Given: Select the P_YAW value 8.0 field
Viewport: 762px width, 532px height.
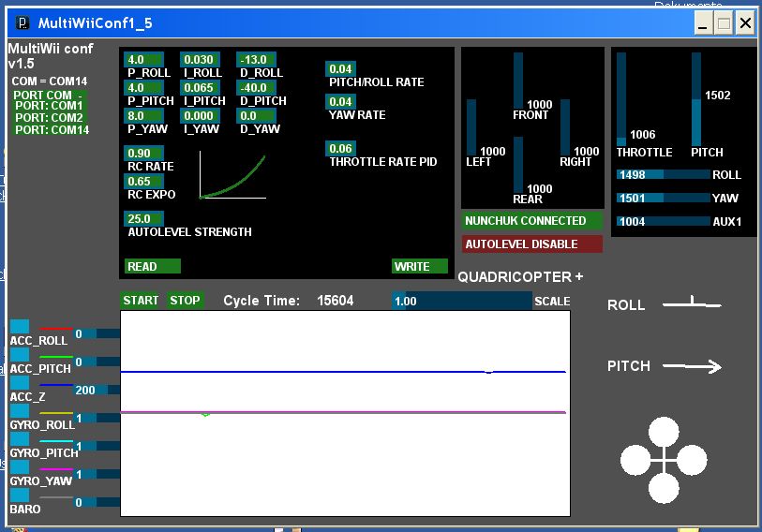Looking at the screenshot, I should pyautogui.click(x=143, y=115).
